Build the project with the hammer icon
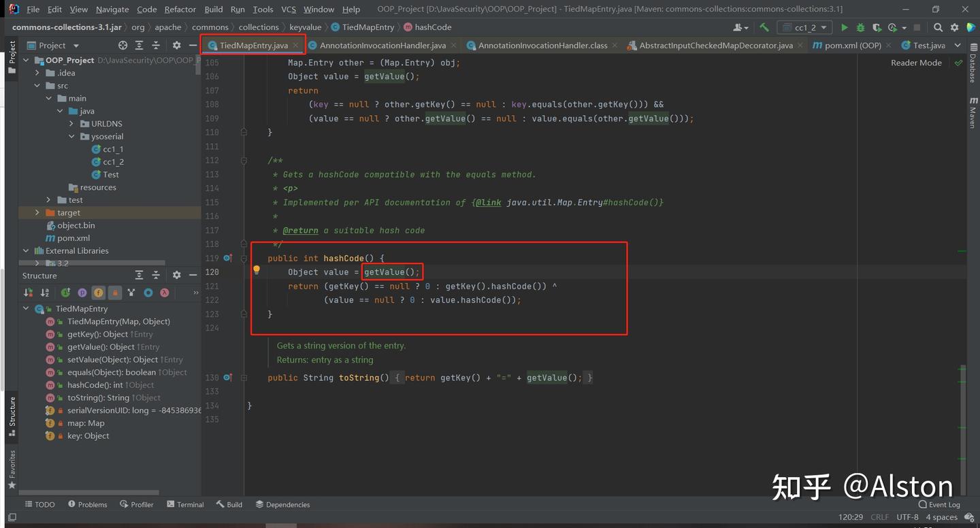 pos(764,27)
